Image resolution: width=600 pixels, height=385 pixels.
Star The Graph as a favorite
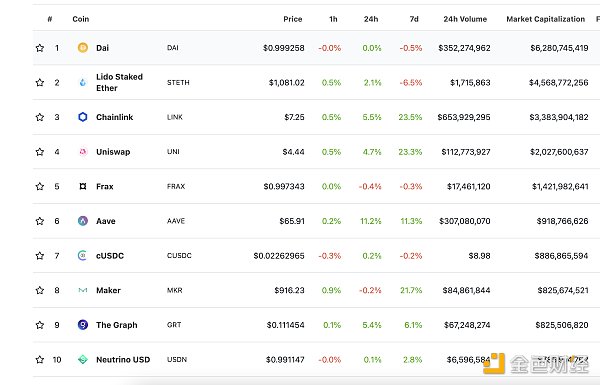40,325
